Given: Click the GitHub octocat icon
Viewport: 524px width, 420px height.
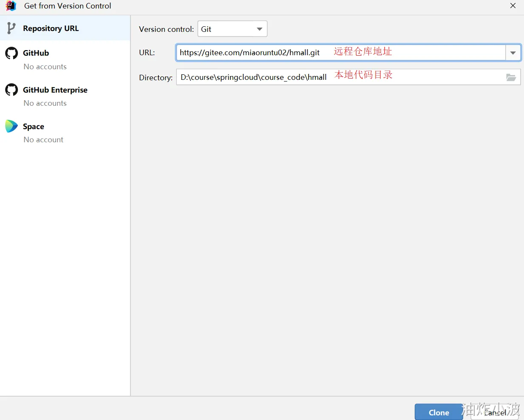Looking at the screenshot, I should [11, 53].
